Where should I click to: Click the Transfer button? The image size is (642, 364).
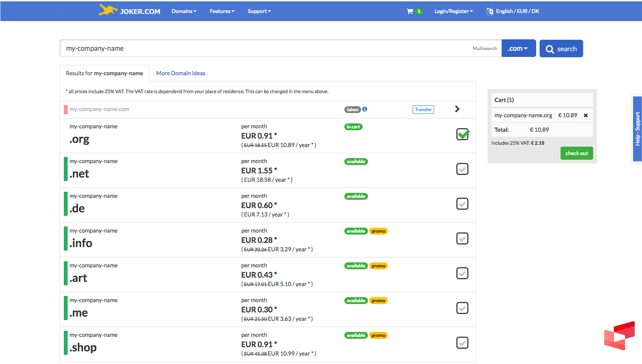coord(423,110)
